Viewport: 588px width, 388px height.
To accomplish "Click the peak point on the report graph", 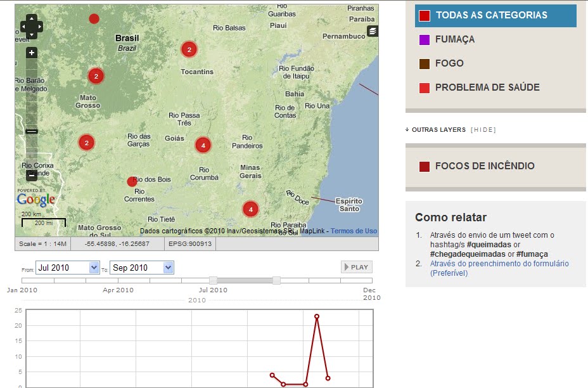I will click(317, 316).
